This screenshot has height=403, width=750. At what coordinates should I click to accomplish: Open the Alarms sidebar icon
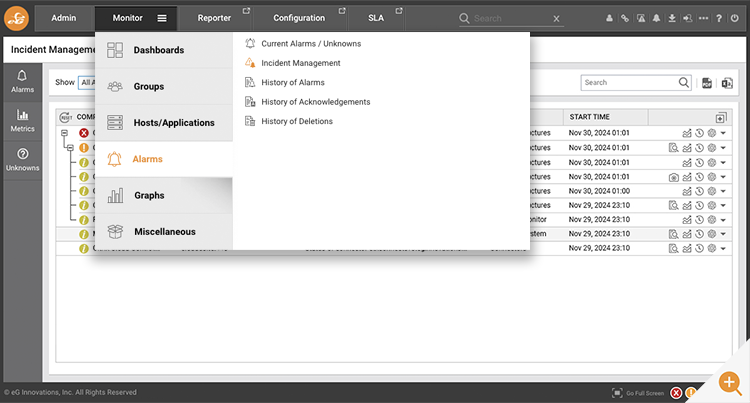22,81
